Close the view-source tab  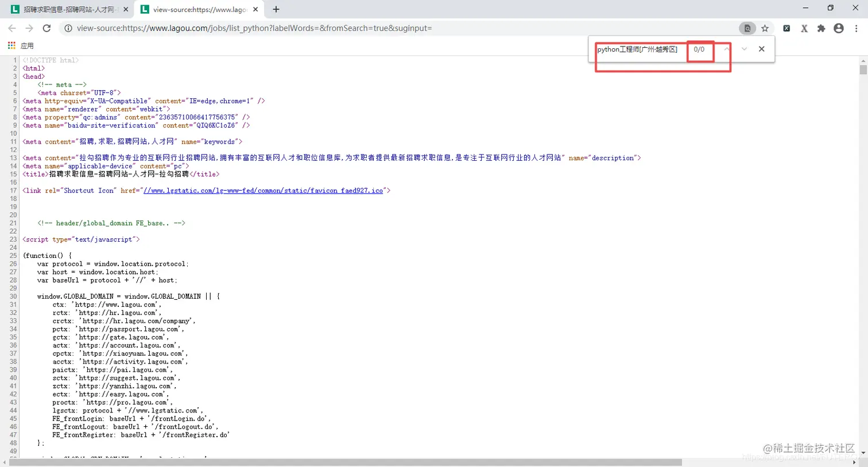click(255, 9)
